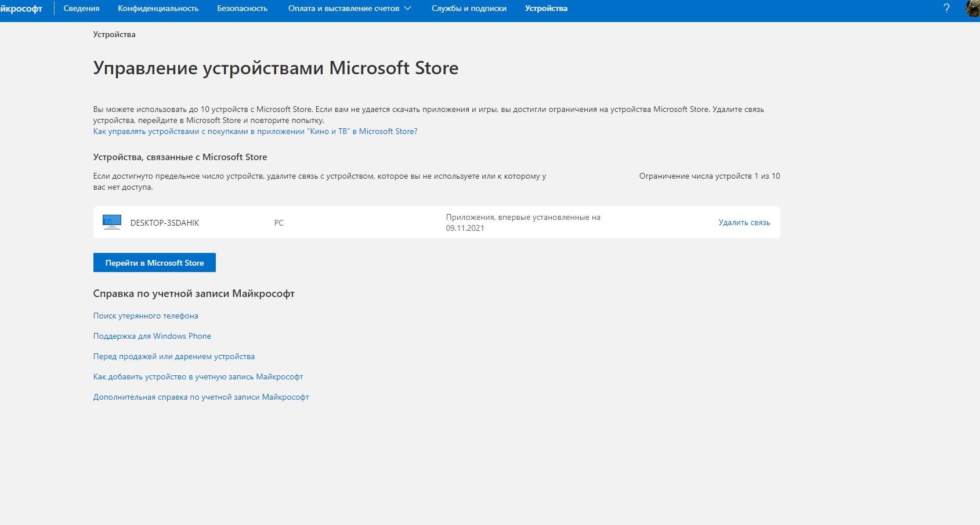Open the Безопасность tab
Image resolution: width=980 pixels, height=525 pixels.
click(243, 8)
